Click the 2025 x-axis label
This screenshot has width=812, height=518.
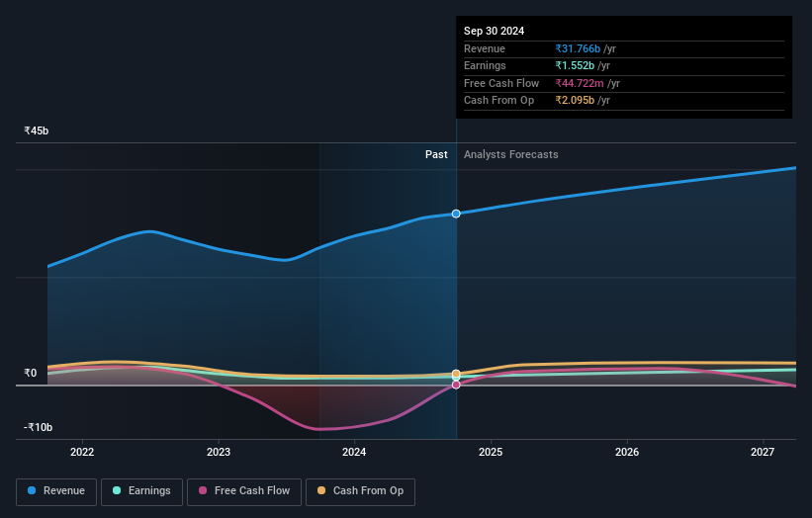pos(491,453)
